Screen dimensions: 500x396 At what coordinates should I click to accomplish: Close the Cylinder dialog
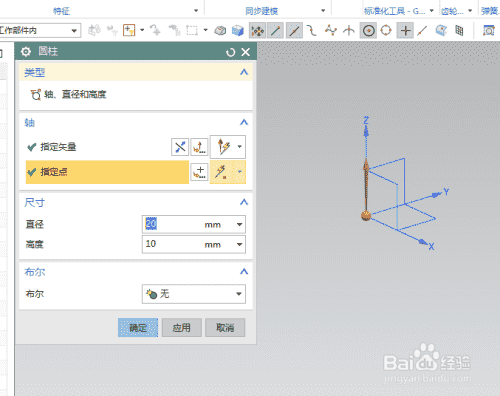click(x=246, y=52)
